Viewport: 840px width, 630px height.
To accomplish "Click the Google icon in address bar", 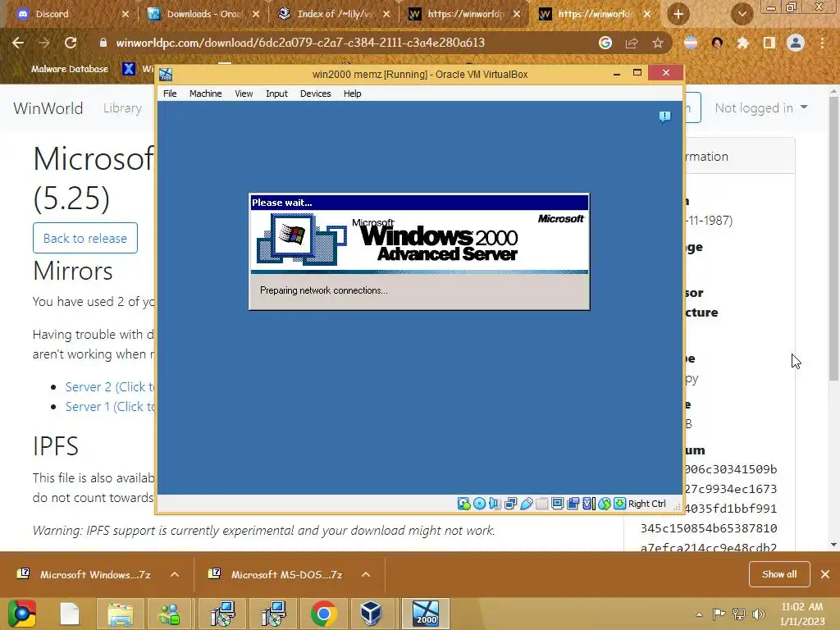I will pos(605,43).
